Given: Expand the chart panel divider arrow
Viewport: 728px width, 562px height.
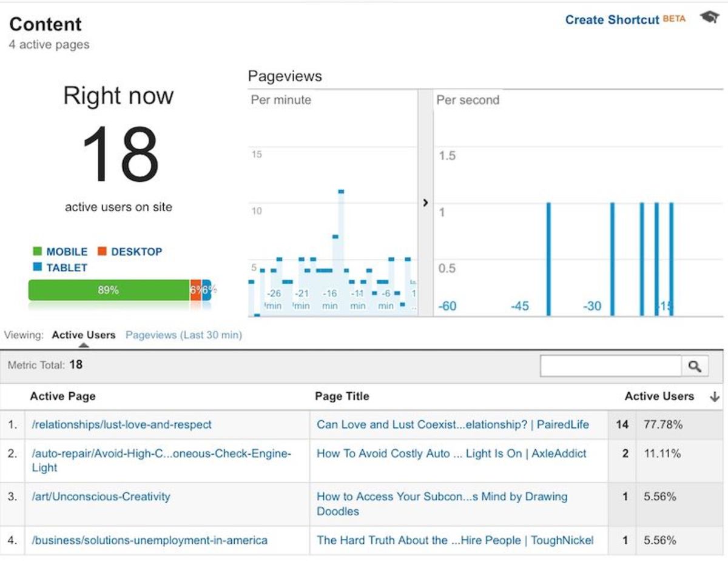Looking at the screenshot, I should click(x=425, y=203).
